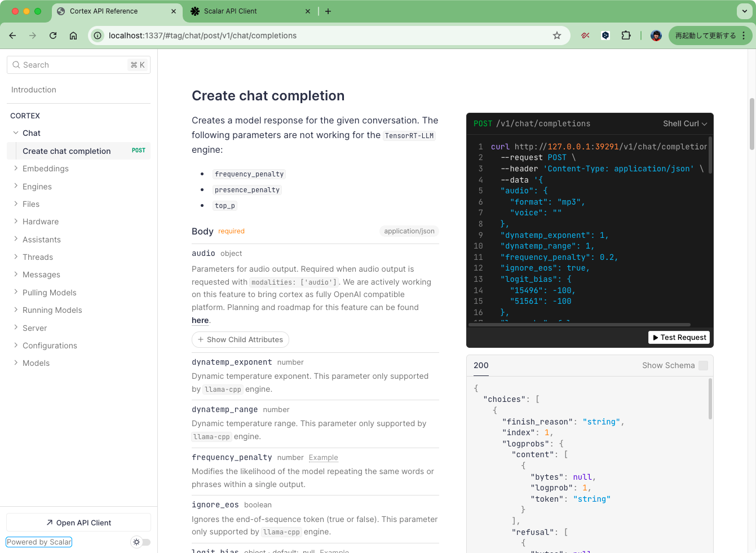Click the code sample horizontal scrollbar
756x553 pixels.
[580, 325]
